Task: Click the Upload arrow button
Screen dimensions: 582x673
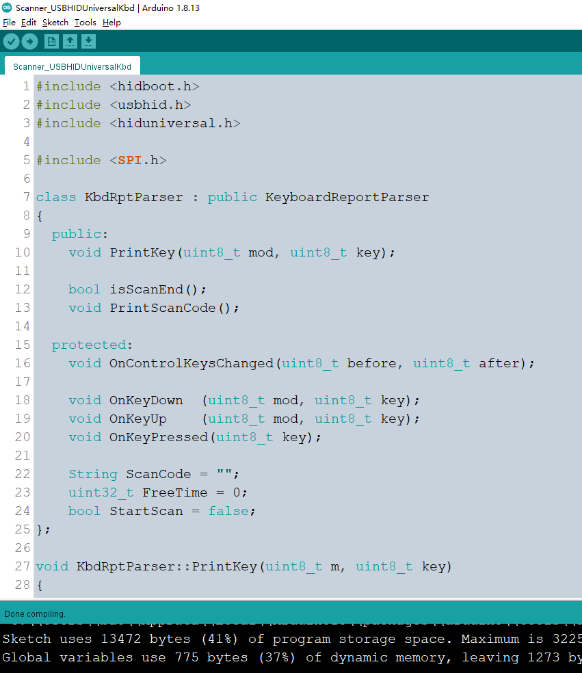Action: point(30,42)
